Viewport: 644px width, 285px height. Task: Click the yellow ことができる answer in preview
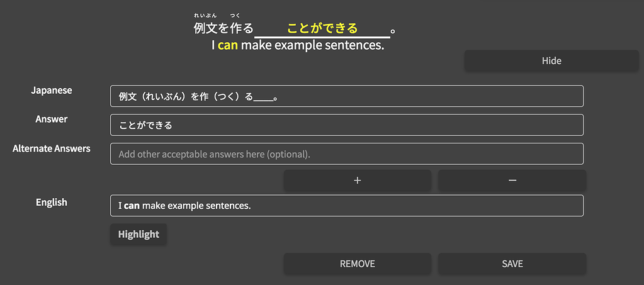(322, 28)
